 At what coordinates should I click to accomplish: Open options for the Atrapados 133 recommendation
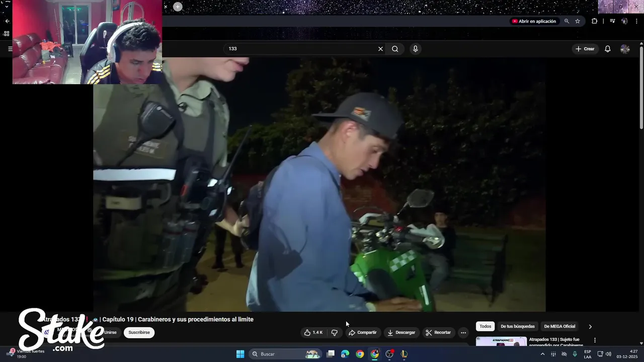coord(595,340)
